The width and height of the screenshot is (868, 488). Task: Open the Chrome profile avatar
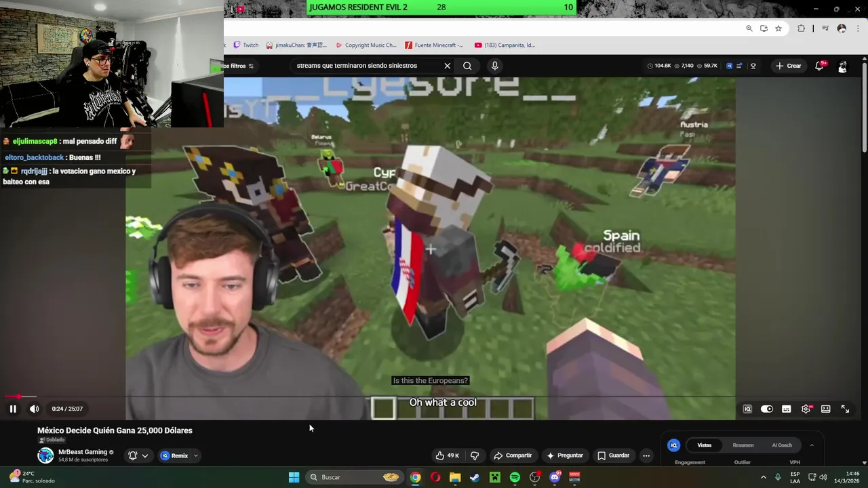(x=842, y=28)
